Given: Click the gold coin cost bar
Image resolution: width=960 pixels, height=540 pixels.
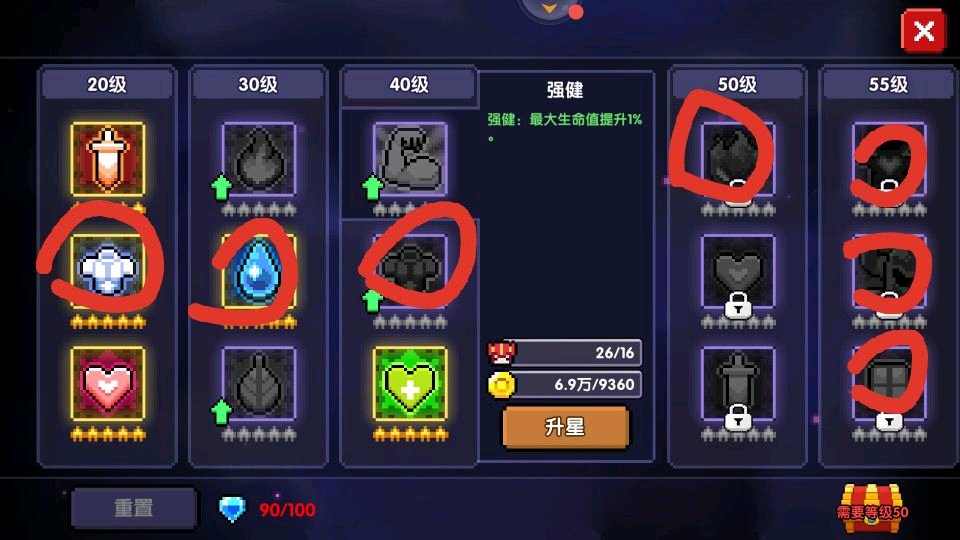Looking at the screenshot, I should [x=564, y=385].
